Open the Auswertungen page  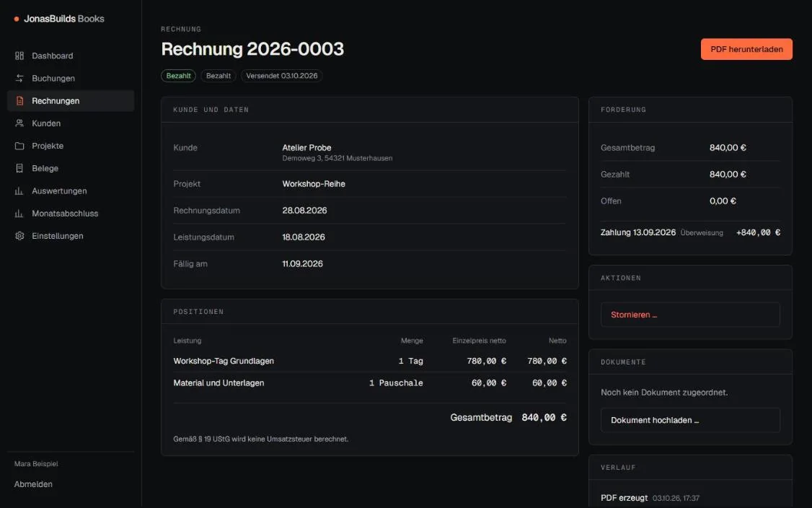[x=71, y=190]
